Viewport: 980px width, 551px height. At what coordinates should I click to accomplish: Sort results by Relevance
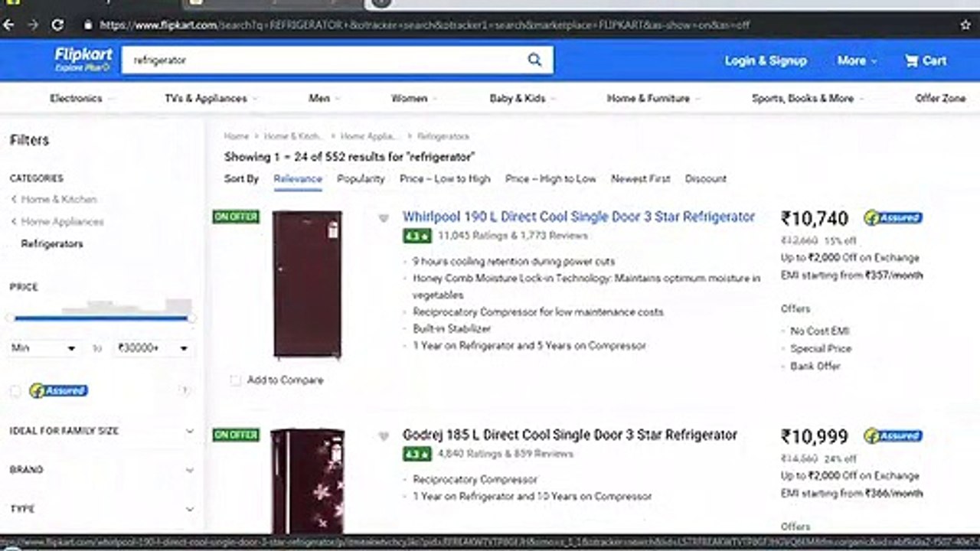coord(298,178)
